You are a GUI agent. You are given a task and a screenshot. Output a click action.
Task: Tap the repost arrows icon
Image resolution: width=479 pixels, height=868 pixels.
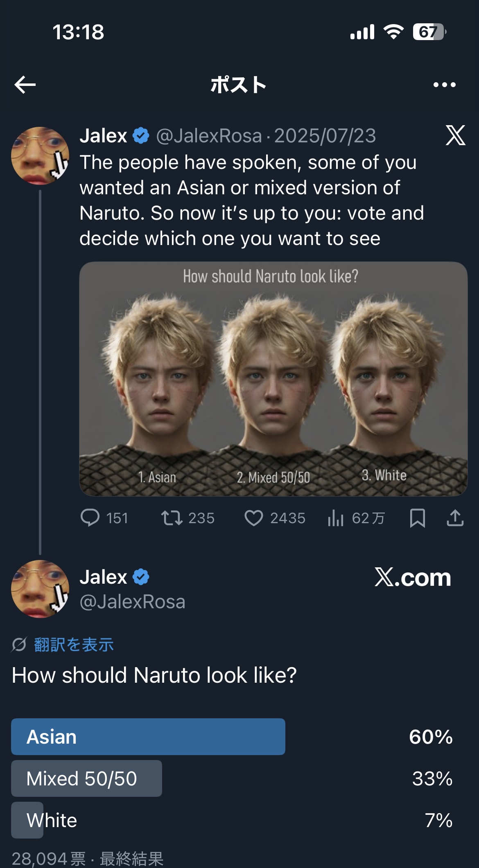point(172,518)
